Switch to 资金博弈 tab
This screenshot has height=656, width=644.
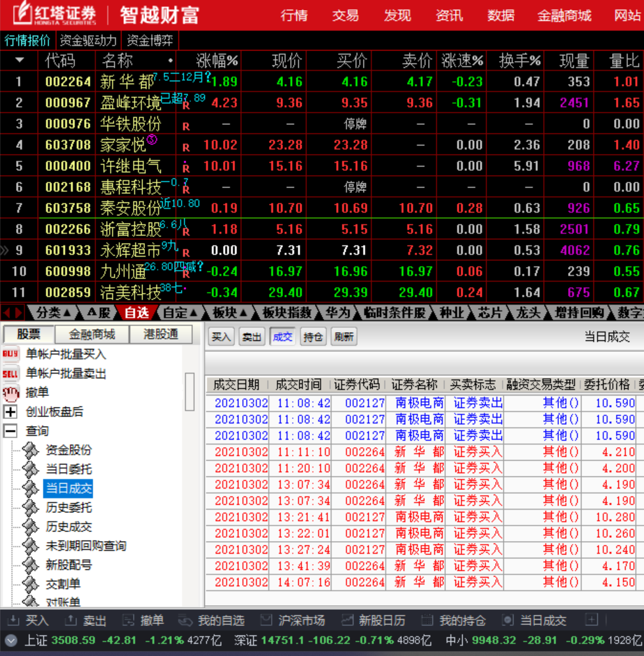[149, 41]
